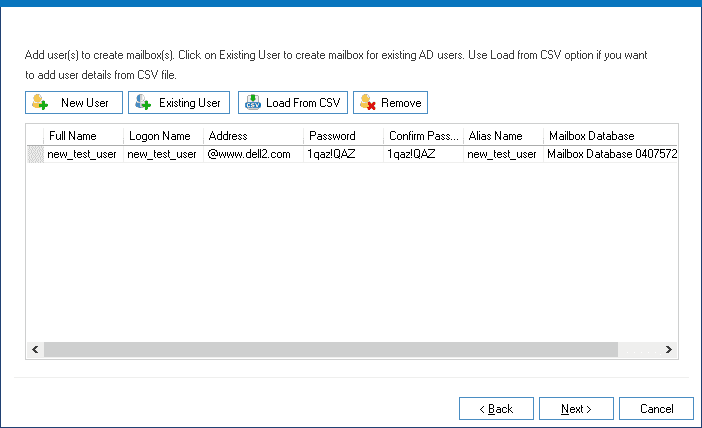This screenshot has width=702, height=428.
Task: Click the Mailbox Database column header
Action: click(x=610, y=136)
